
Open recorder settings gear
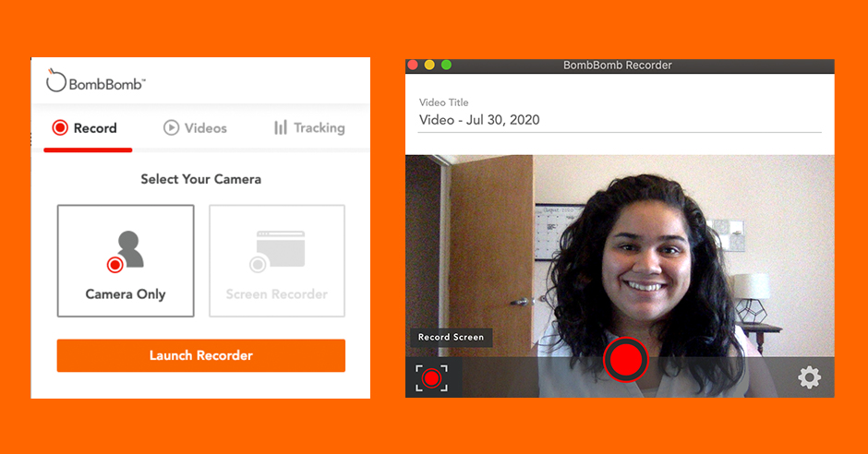click(809, 377)
